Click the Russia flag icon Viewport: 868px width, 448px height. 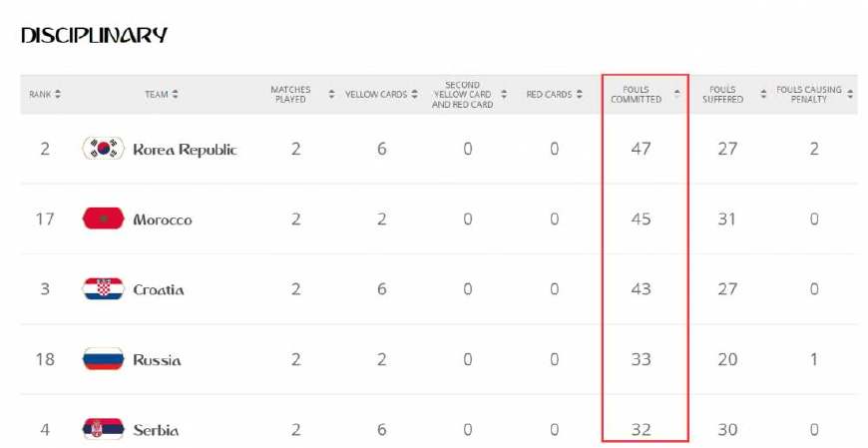point(103,359)
